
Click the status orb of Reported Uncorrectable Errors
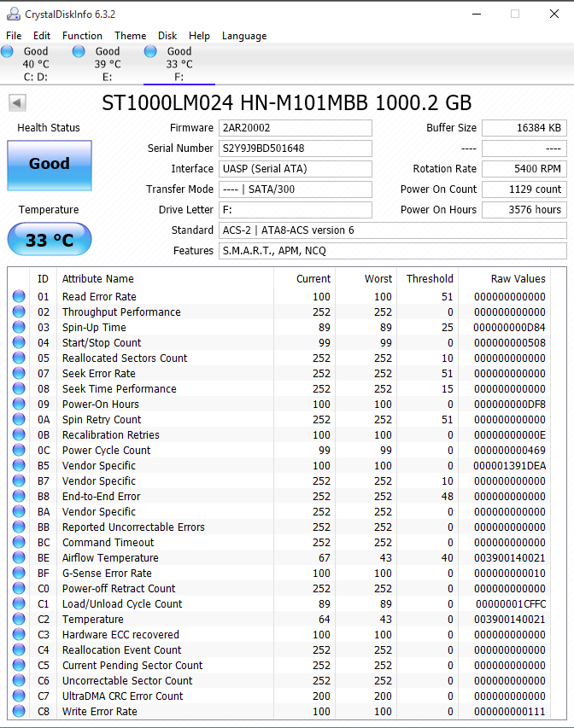coord(19,527)
